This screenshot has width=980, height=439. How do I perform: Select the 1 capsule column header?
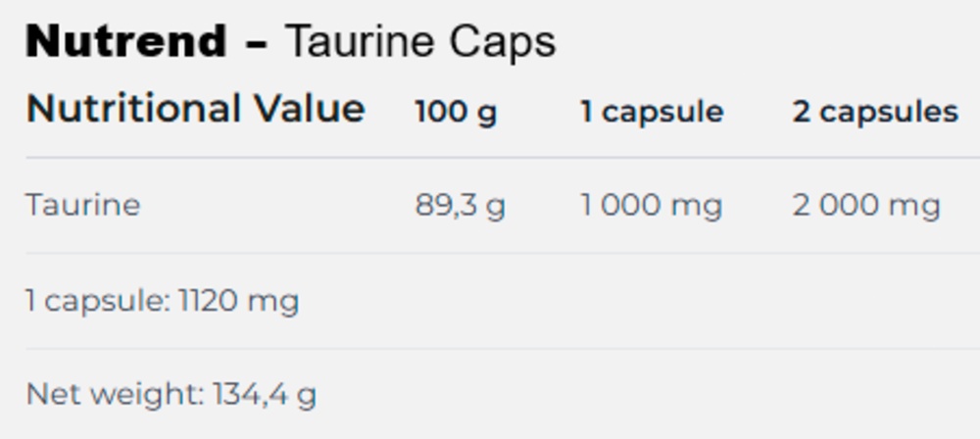tap(652, 113)
